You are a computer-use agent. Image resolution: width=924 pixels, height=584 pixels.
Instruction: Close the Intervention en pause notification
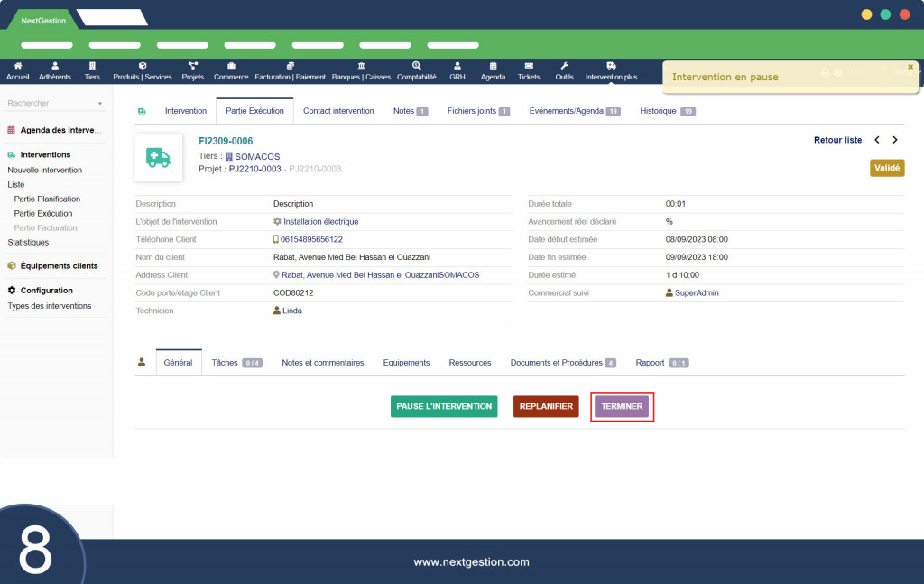pyautogui.click(x=910, y=67)
